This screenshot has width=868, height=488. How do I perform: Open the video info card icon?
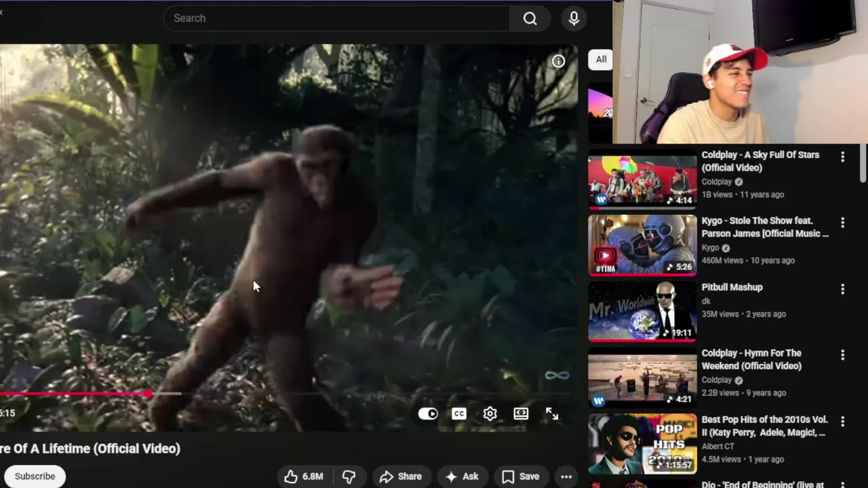click(x=558, y=61)
